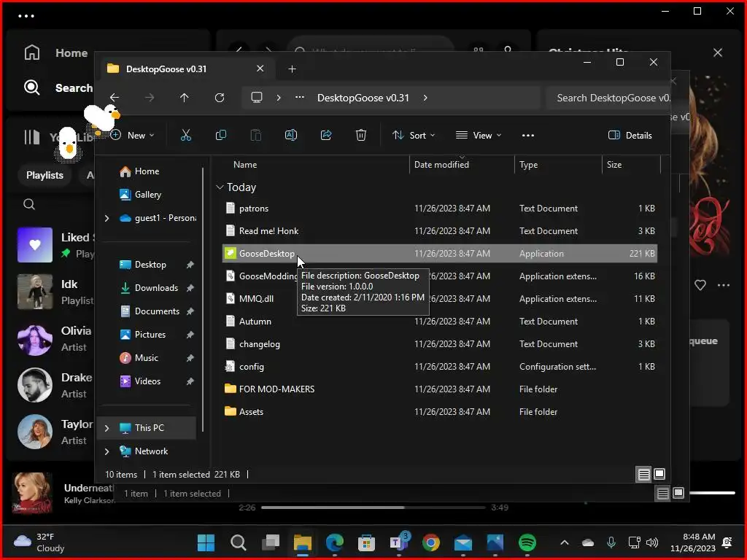Open the Drake artist in Spotify library
The image size is (747, 560).
[55, 385]
